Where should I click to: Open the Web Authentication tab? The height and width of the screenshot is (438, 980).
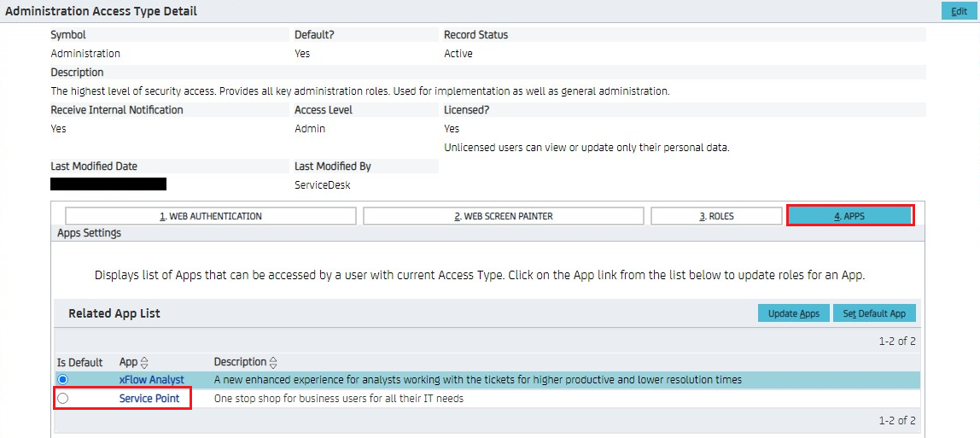coord(211,216)
